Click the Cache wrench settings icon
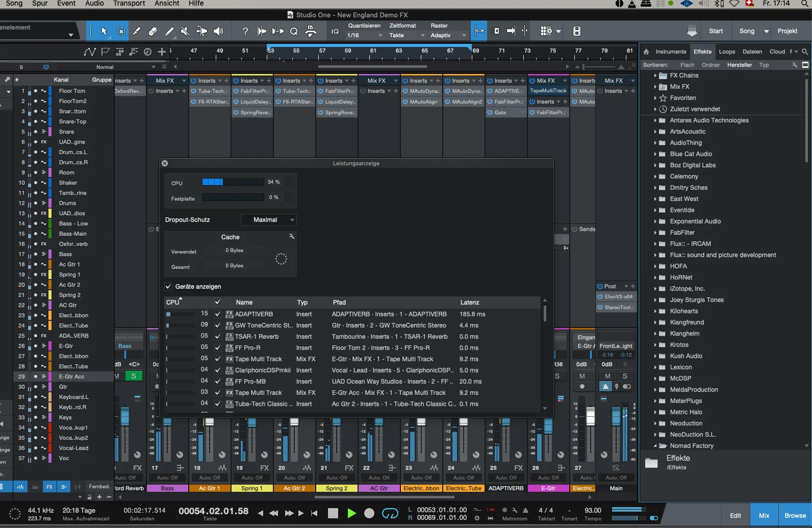Image resolution: width=812 pixels, height=528 pixels. coord(292,237)
